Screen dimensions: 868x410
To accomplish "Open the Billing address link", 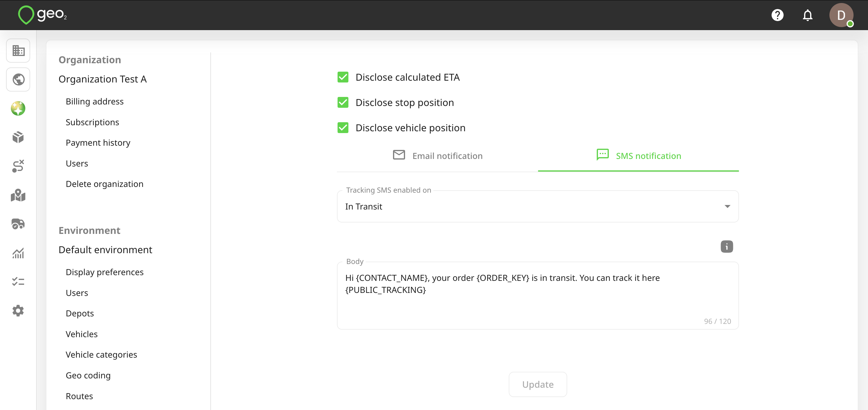I will click(94, 101).
